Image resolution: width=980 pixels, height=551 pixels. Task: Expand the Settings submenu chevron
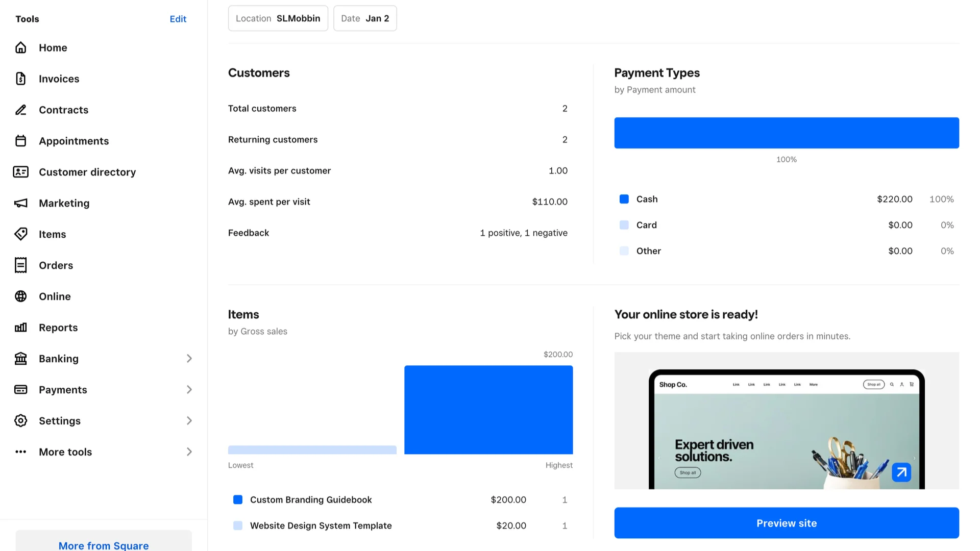[189, 421]
